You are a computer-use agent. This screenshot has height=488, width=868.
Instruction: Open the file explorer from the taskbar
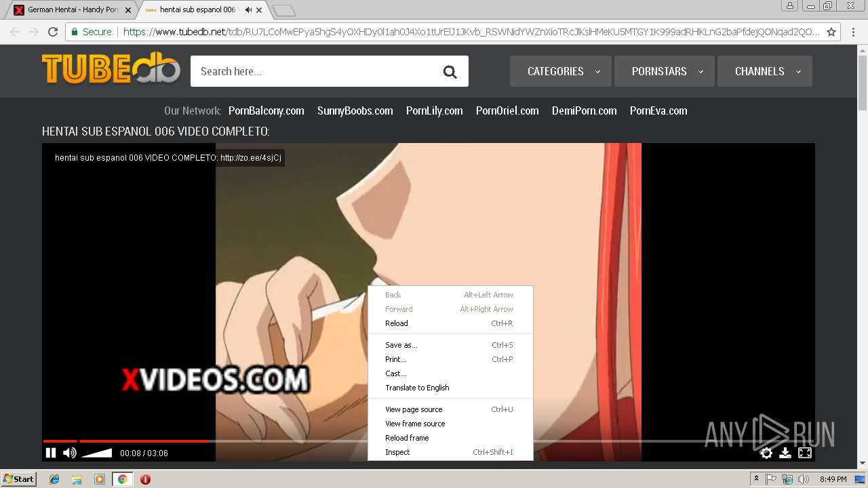[77, 479]
